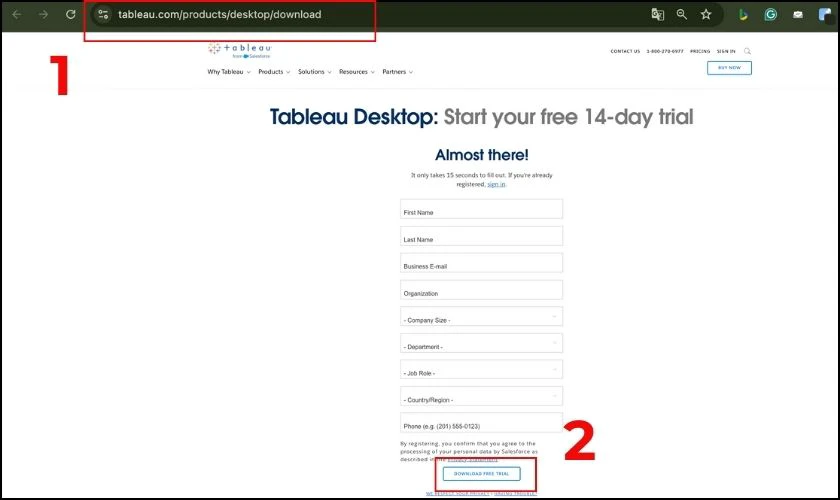This screenshot has width=840, height=500.
Task: Open the Job Role dropdown
Action: click(x=481, y=370)
